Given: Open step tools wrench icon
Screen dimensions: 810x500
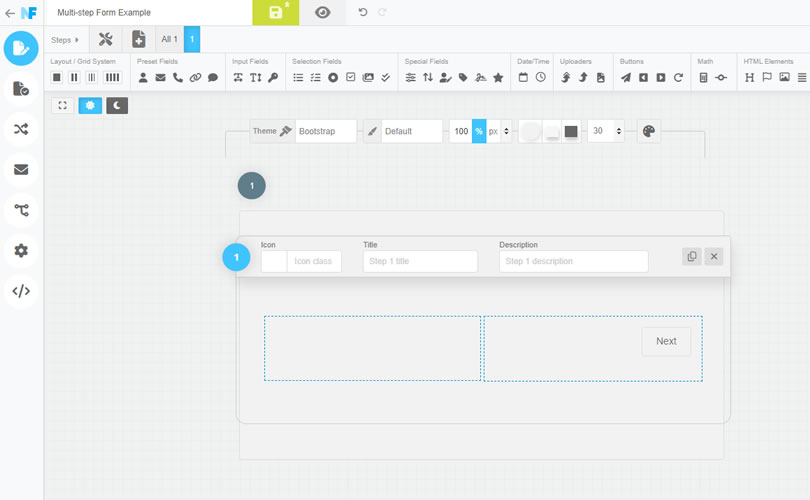Looking at the screenshot, I should 105,39.
